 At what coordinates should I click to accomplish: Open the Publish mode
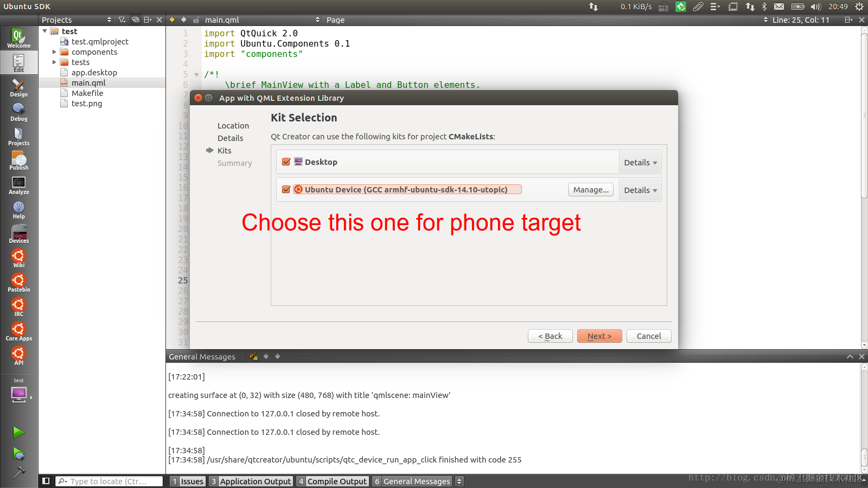click(x=18, y=160)
